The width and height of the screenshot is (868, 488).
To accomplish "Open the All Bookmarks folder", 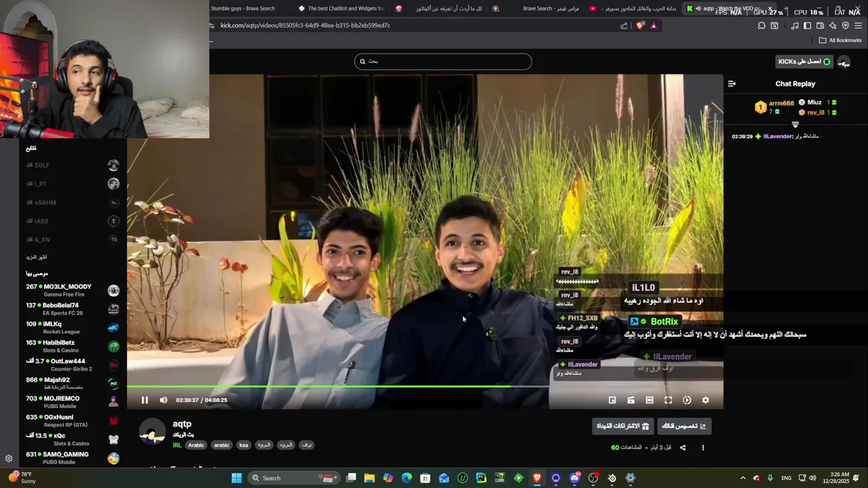I will 840,41.
